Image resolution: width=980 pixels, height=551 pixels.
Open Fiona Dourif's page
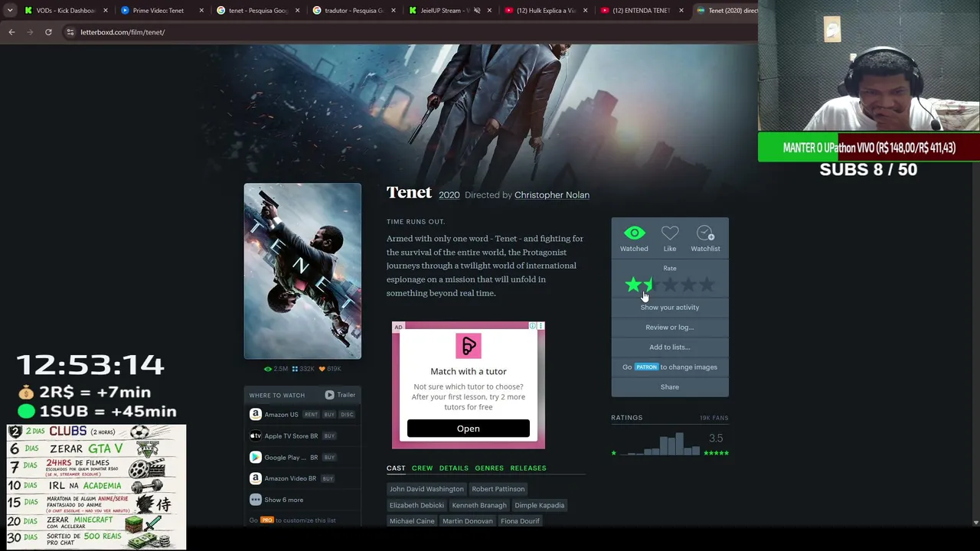tap(520, 521)
